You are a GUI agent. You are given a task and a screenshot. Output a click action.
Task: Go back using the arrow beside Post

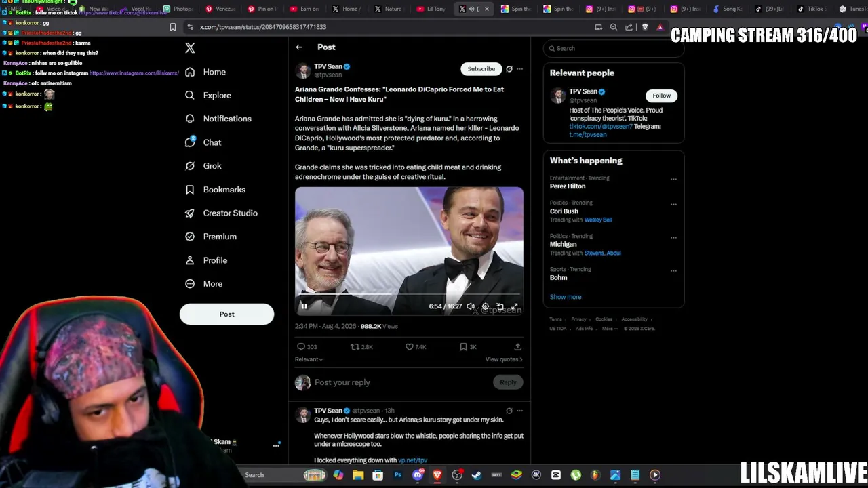[299, 47]
